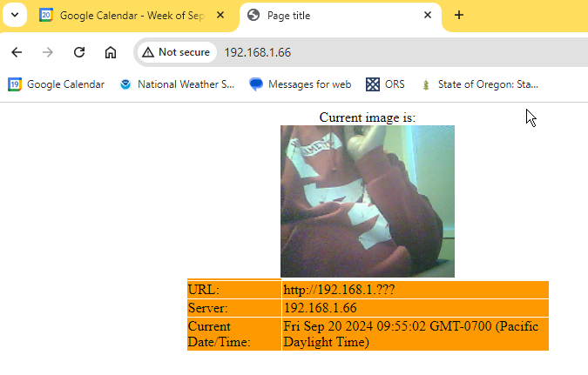Expand the tab search dropdown arrow
The image size is (588, 375).
click(15, 16)
